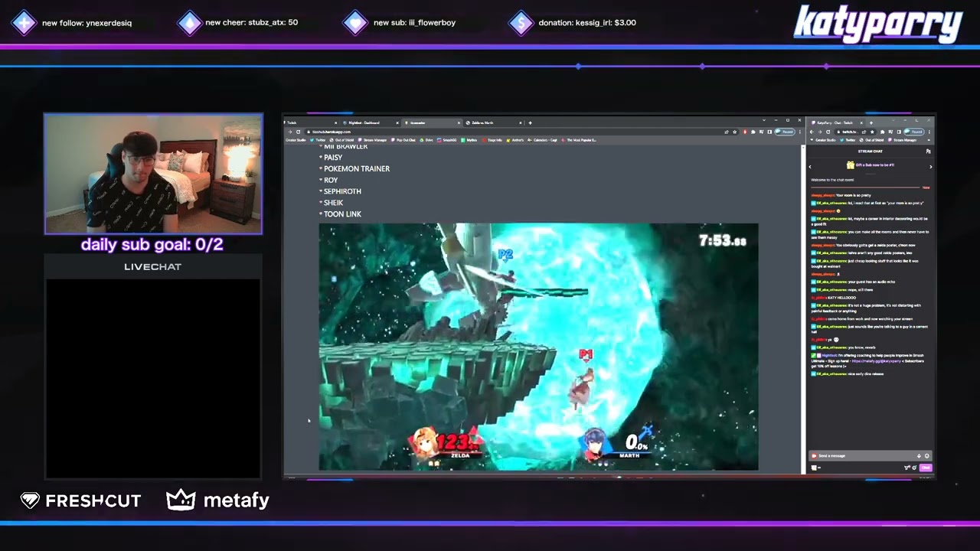Expand the TOON LINK character entry
The image size is (980, 551).
point(340,215)
